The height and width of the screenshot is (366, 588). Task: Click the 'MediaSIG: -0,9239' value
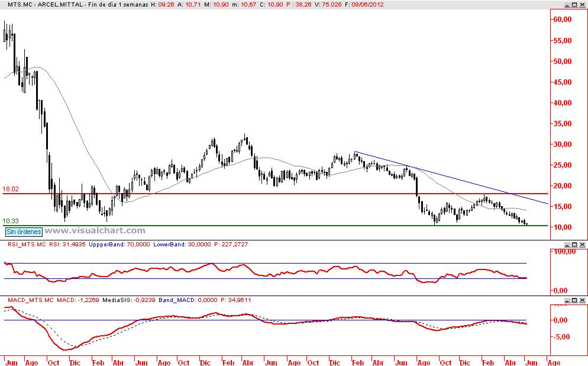coord(128,300)
